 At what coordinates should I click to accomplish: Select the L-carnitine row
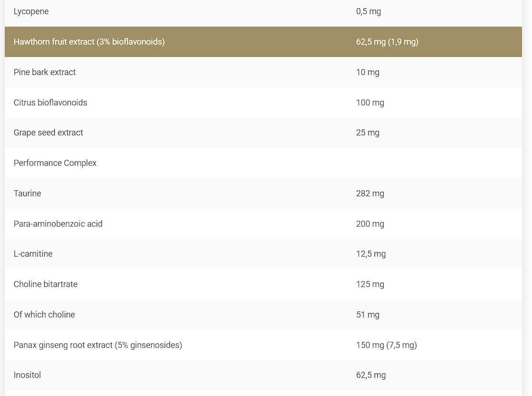[x=33, y=254]
